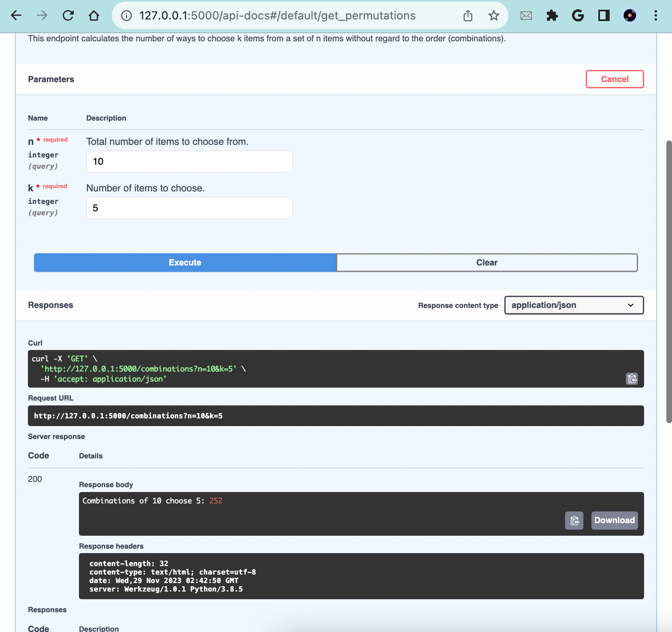Click the Response body label

(x=106, y=485)
